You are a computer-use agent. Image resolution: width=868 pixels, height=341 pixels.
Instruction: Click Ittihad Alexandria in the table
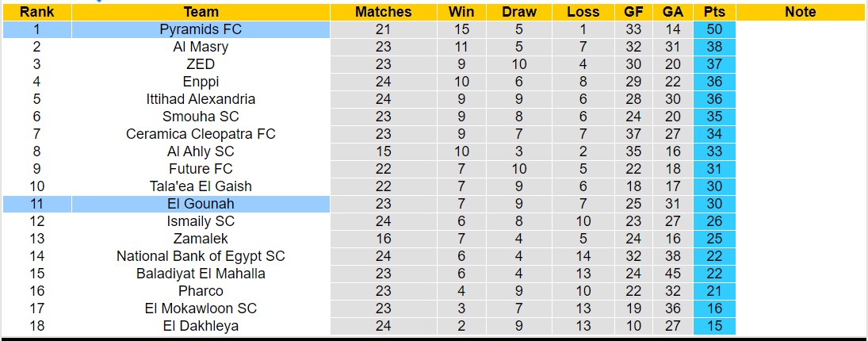click(x=201, y=99)
